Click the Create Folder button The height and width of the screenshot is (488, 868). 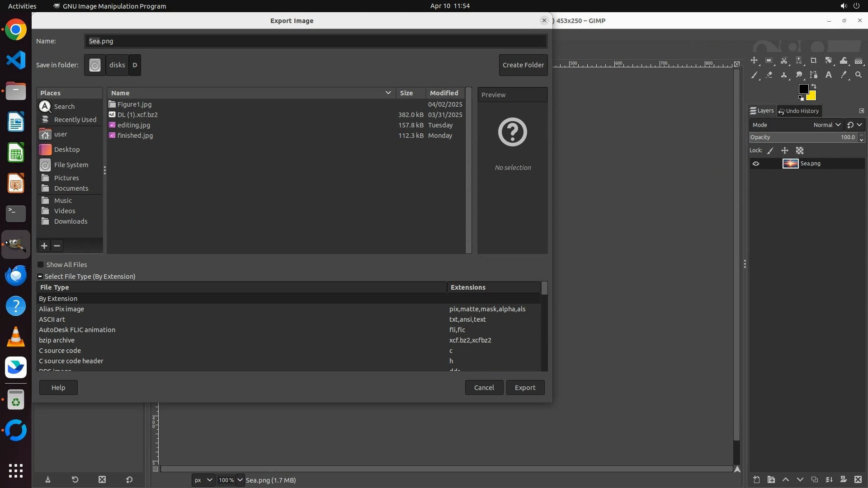(523, 65)
